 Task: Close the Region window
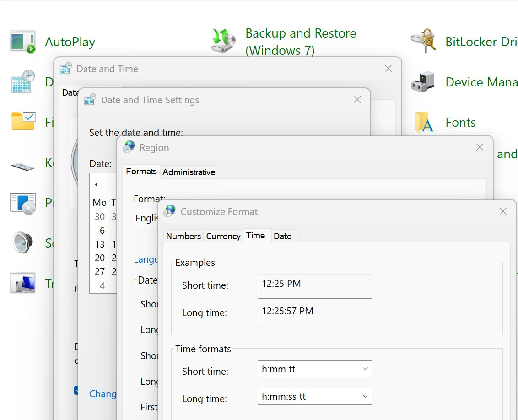[x=480, y=147]
